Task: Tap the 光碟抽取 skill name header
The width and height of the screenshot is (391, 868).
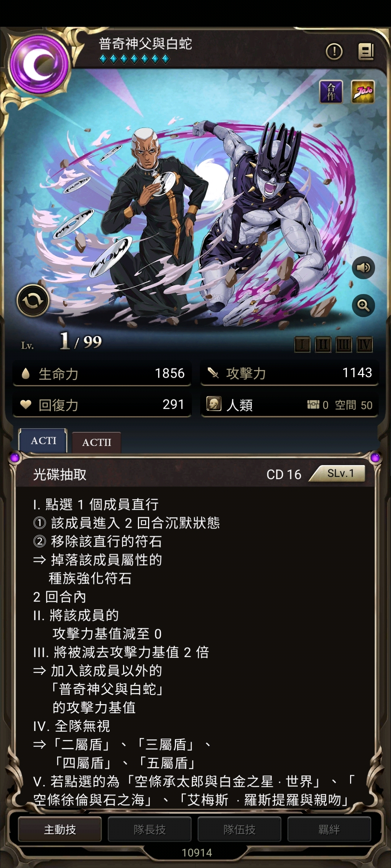Action: [x=60, y=474]
